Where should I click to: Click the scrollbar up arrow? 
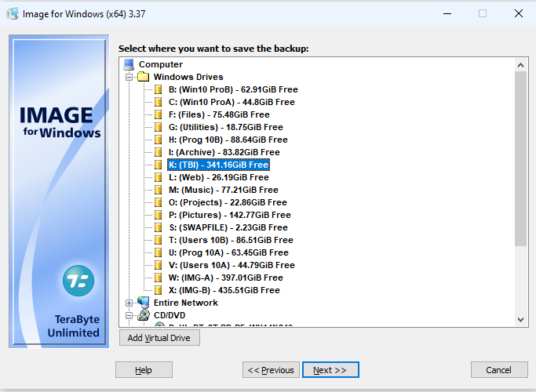coord(520,65)
